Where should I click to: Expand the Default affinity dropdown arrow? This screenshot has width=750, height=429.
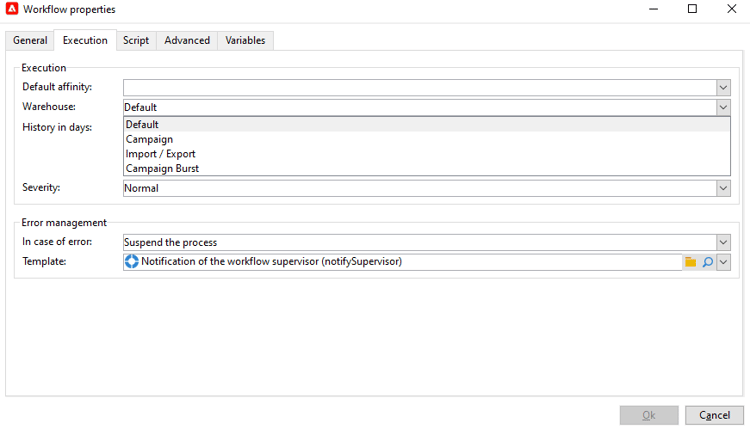[x=723, y=88]
